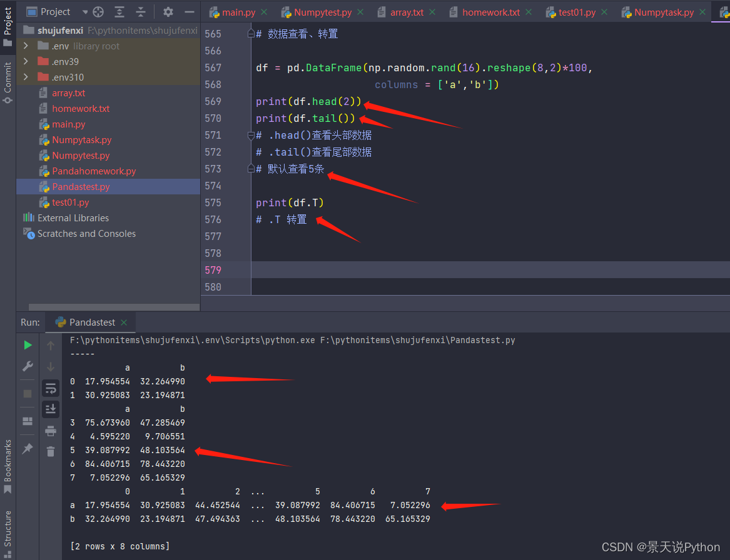
Task: Open the Bookmarks tool window side tab
Action: 8,466
